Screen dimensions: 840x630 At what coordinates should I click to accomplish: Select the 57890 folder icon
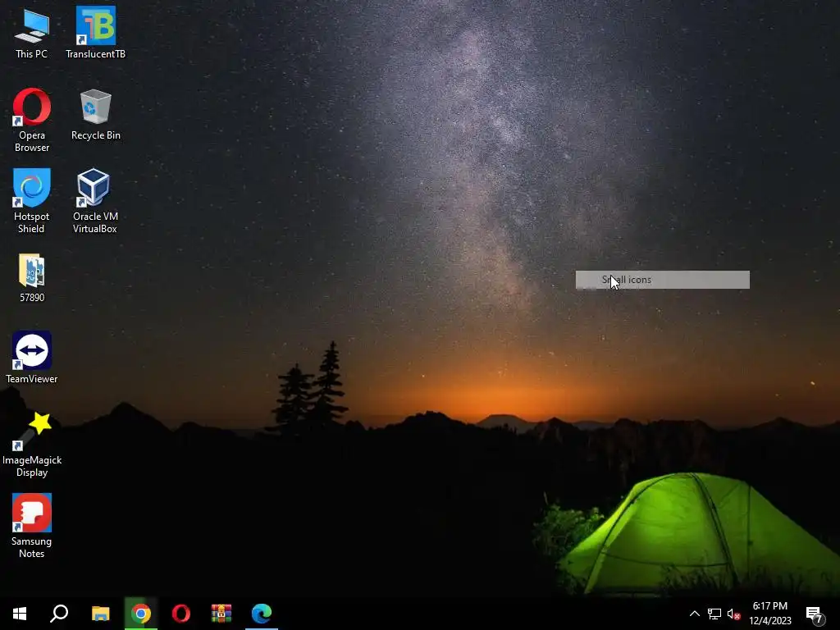[x=32, y=278]
